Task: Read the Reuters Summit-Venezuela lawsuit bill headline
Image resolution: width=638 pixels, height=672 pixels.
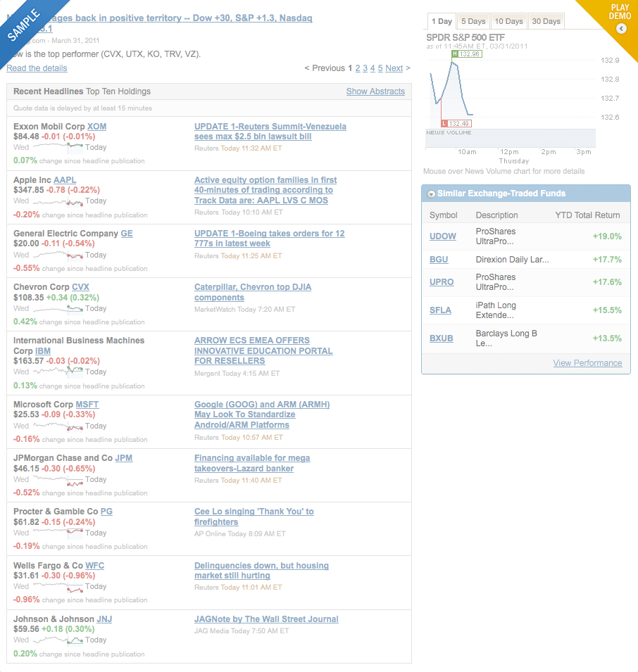Action: [x=270, y=132]
